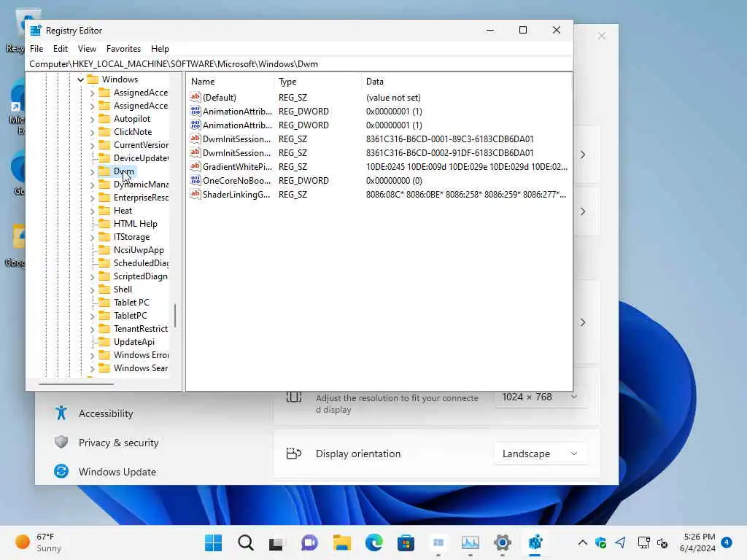Image resolution: width=747 pixels, height=560 pixels.
Task: Select data 8361C316-B6CD-0001-89C3-6183CDB6DA01
Action: coord(449,139)
